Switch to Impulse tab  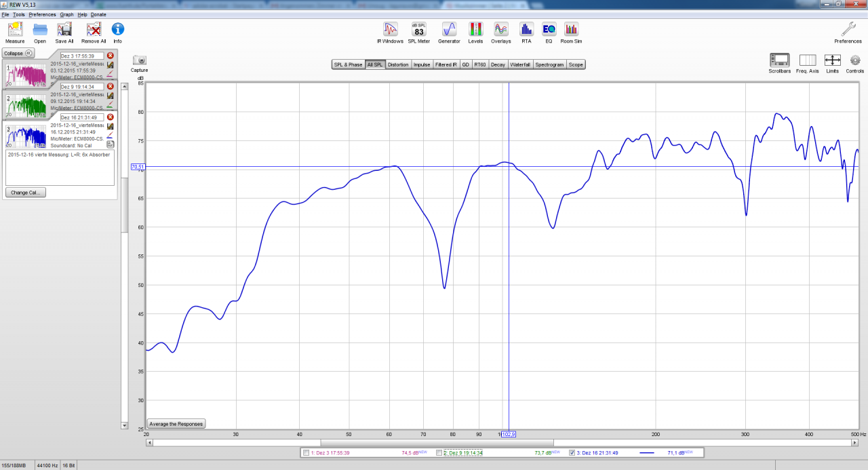[x=422, y=64]
